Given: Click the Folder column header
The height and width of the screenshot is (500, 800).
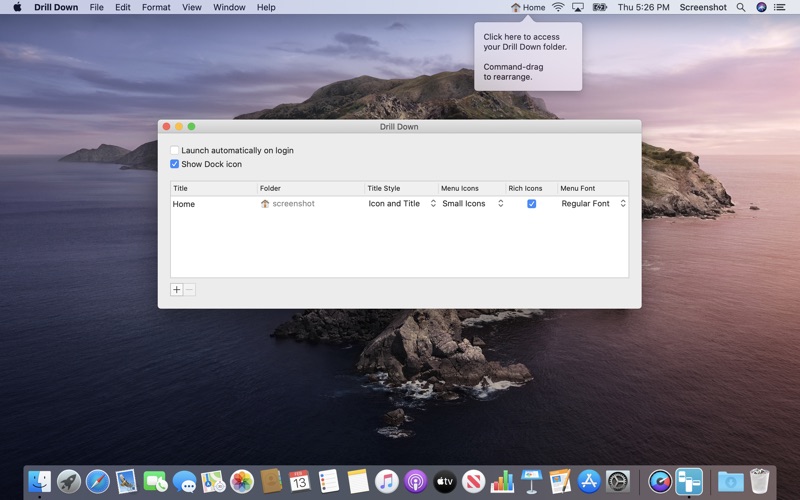Looking at the screenshot, I should coord(311,188).
